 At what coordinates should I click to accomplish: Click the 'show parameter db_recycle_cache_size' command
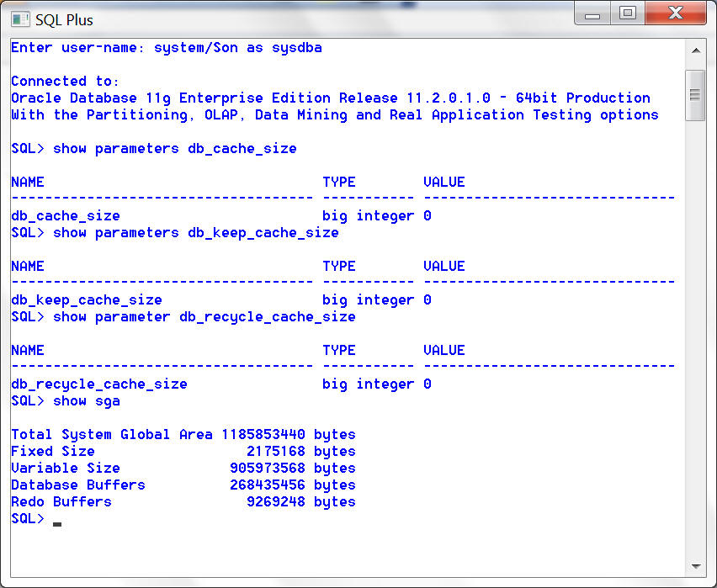pyautogui.click(x=204, y=317)
